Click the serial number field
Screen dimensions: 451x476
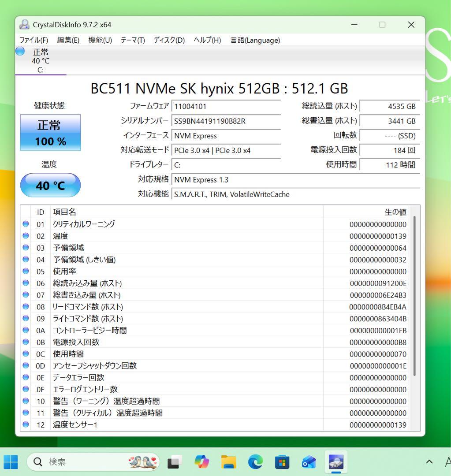click(226, 121)
